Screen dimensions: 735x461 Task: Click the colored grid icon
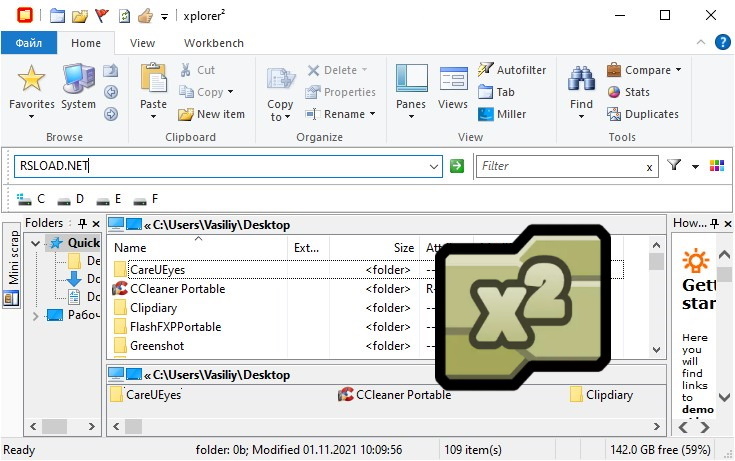tap(717, 166)
